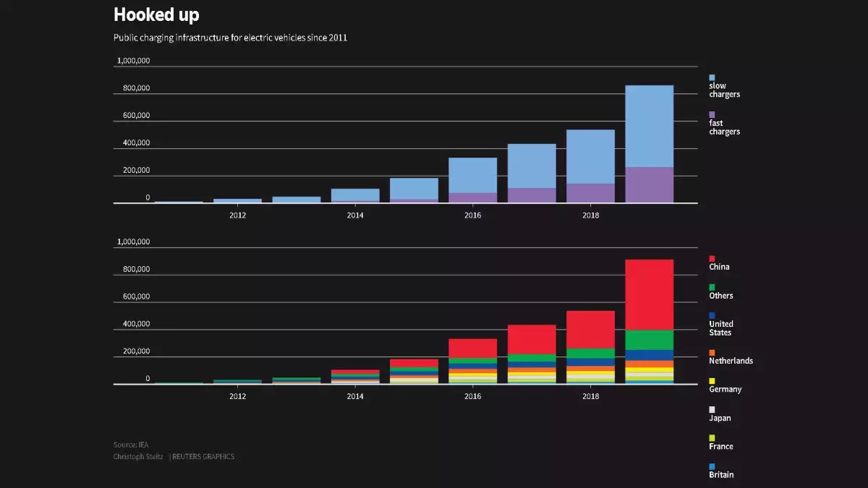Select the green Others legend swatch
Image resolution: width=868 pixels, height=488 pixels.
click(x=712, y=287)
